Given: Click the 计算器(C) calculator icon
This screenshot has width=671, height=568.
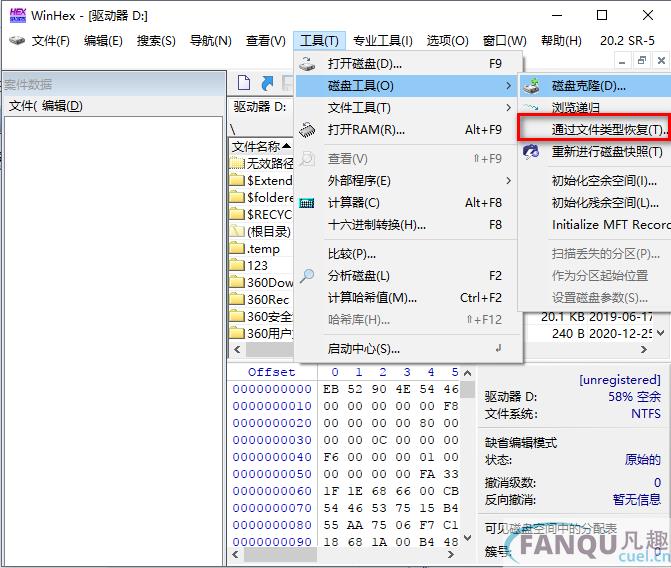Looking at the screenshot, I should [306, 203].
